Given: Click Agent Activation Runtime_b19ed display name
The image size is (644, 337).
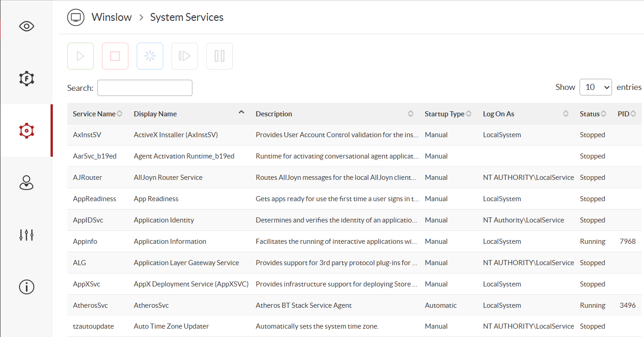Looking at the screenshot, I should 184,156.
